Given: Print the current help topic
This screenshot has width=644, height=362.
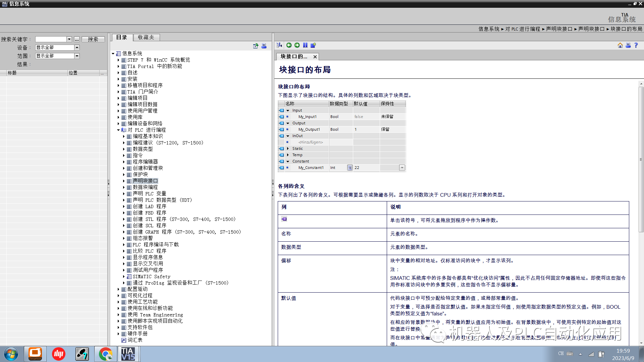Looking at the screenshot, I should pyautogui.click(x=628, y=45).
